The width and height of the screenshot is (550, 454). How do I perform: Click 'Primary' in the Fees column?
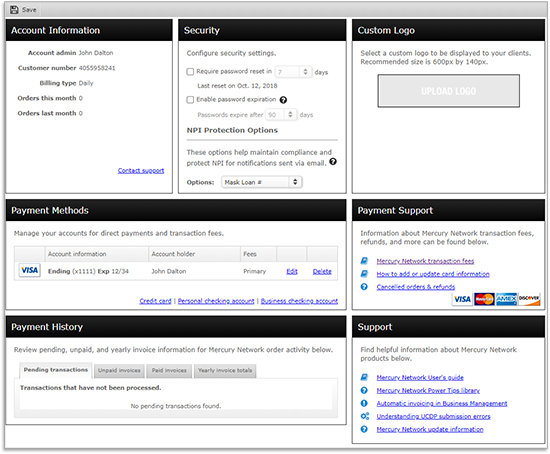click(255, 271)
